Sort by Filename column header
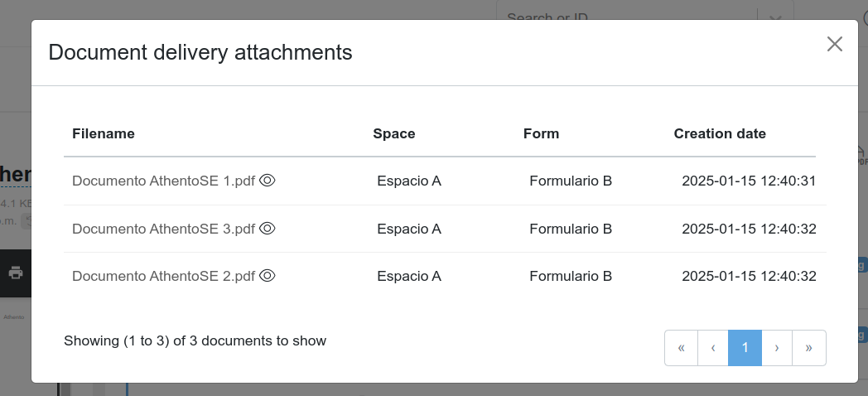Image resolution: width=868 pixels, height=396 pixels. click(x=104, y=133)
